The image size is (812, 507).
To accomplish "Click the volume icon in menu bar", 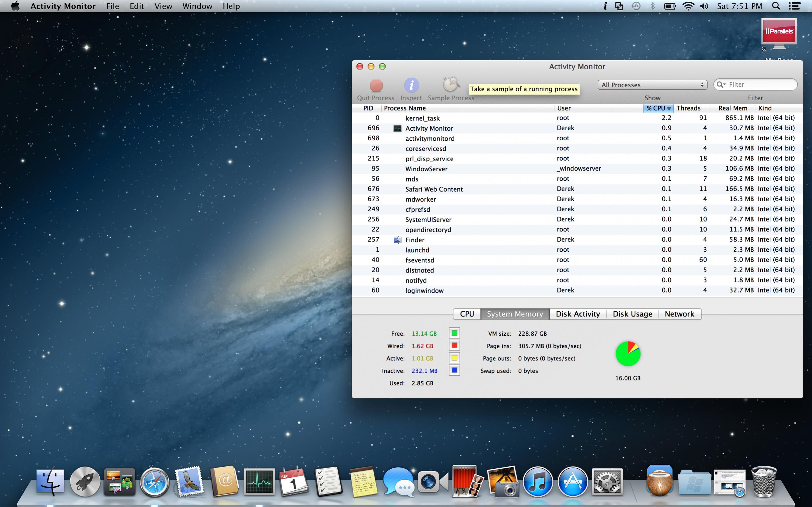I will pos(704,6).
